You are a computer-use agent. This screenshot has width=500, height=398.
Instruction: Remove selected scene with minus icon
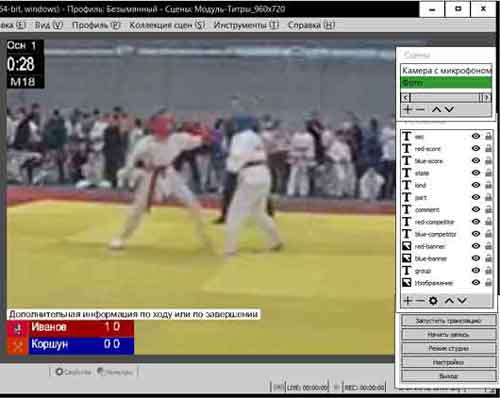pos(420,109)
